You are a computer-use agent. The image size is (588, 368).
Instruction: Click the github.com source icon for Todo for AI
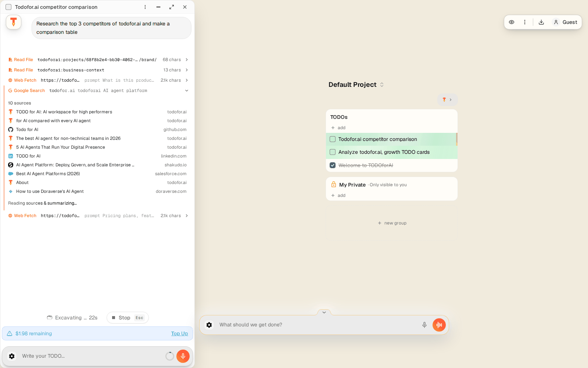11,130
